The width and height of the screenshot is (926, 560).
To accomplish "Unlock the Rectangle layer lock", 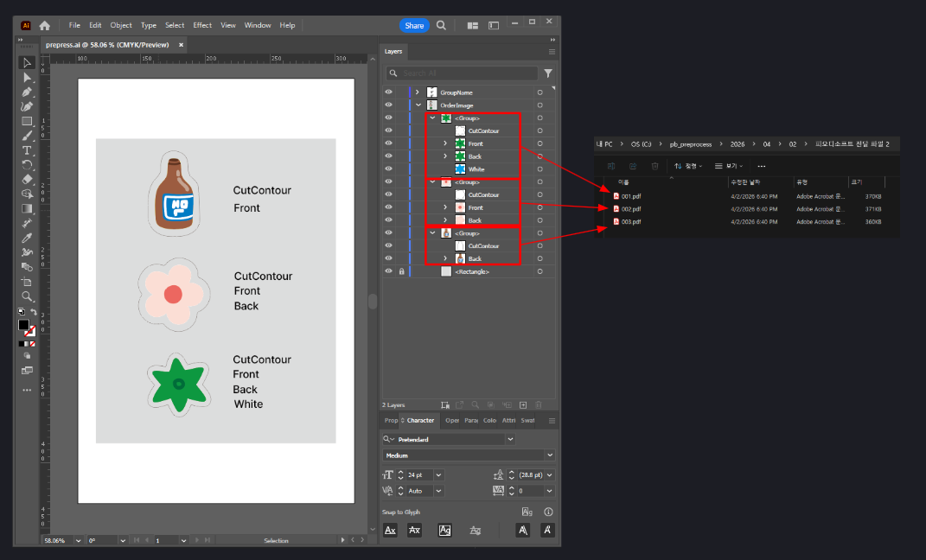I will pos(401,271).
